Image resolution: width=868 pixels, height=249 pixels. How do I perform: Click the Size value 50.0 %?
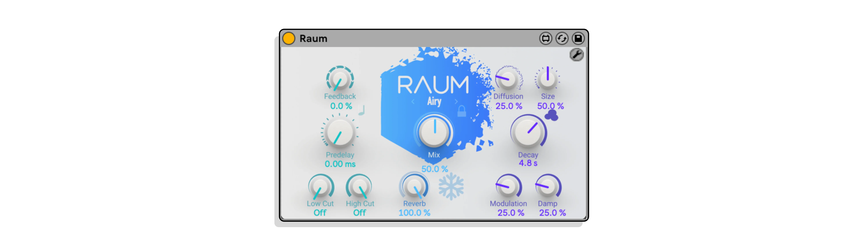[x=550, y=106]
